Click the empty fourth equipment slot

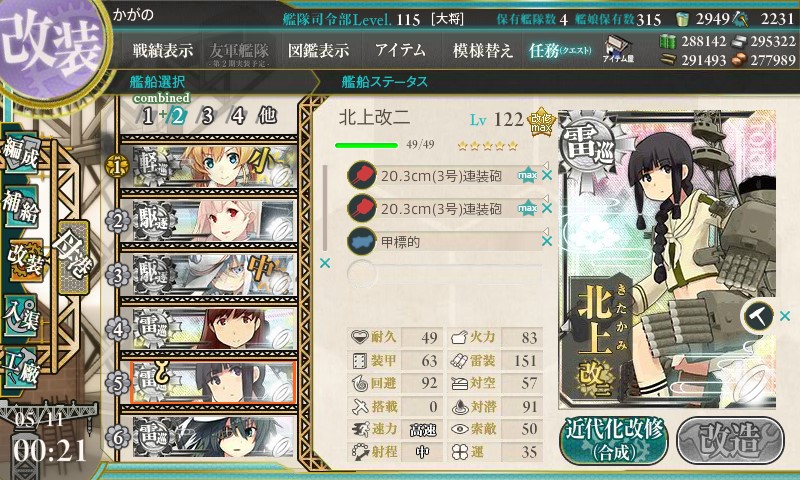pos(444,274)
